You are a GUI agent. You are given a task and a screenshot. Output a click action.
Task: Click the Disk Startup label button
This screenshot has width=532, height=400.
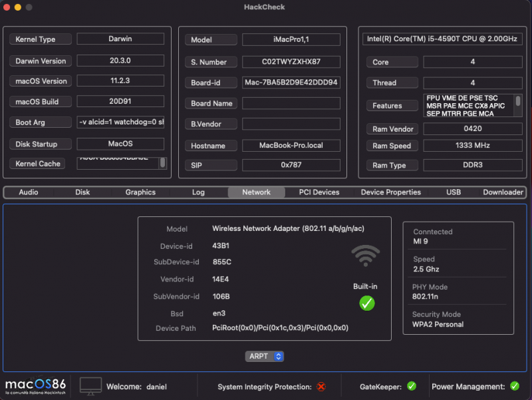click(x=41, y=144)
